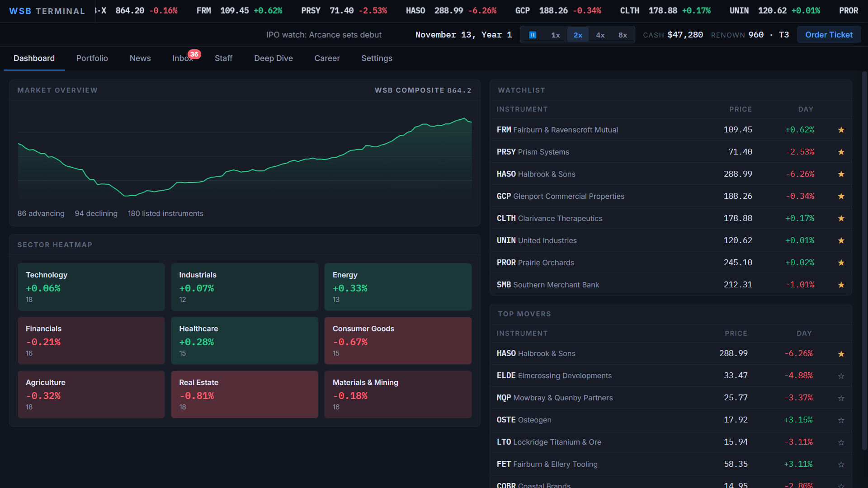Open the Real Estate sector tile
The height and width of the screenshot is (488, 868).
tap(245, 394)
